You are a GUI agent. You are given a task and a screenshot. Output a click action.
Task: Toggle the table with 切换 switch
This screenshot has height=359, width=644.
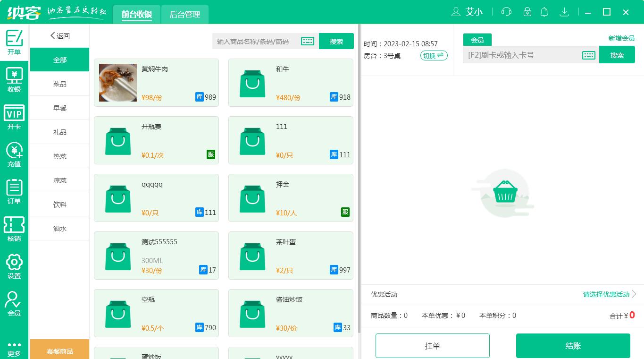(x=433, y=55)
